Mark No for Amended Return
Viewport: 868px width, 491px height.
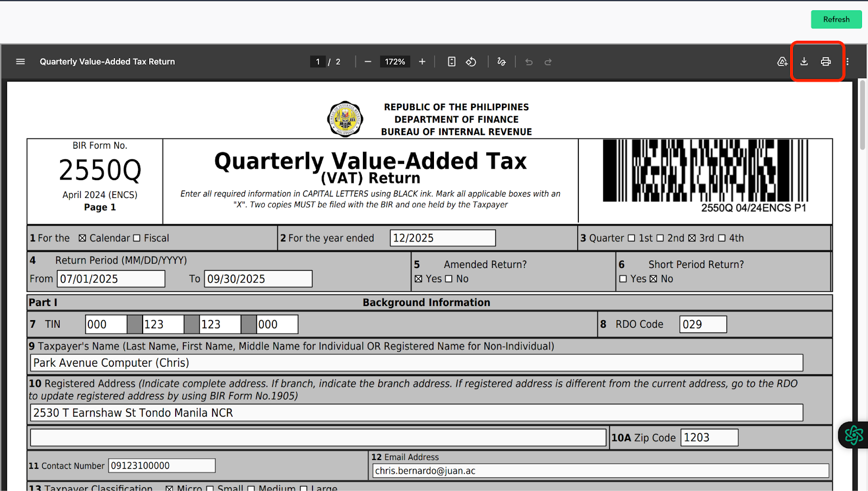click(x=449, y=279)
